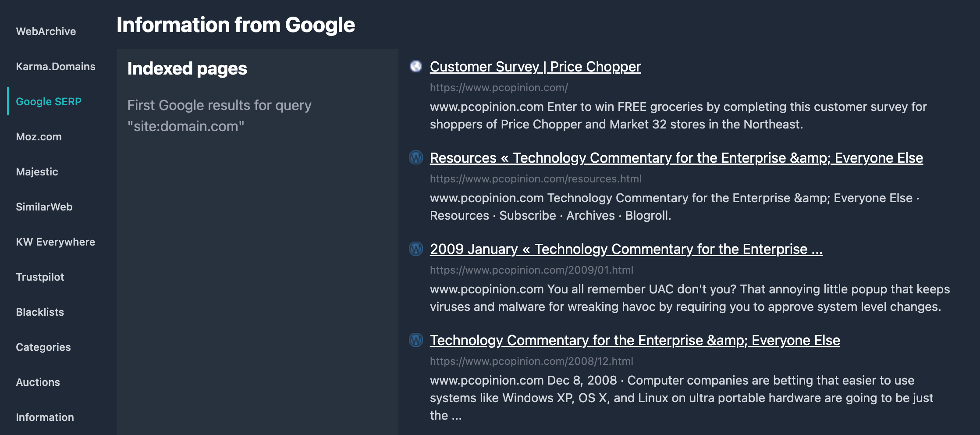Image resolution: width=980 pixels, height=435 pixels.
Task: Open the KW Everywhere section
Action: pyautogui.click(x=56, y=242)
